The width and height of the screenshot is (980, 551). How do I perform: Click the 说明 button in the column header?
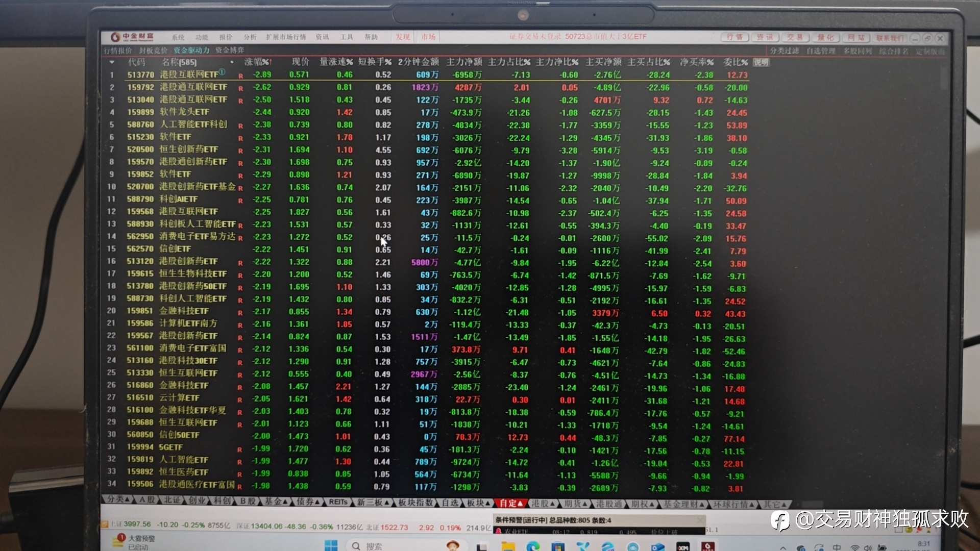pos(761,62)
